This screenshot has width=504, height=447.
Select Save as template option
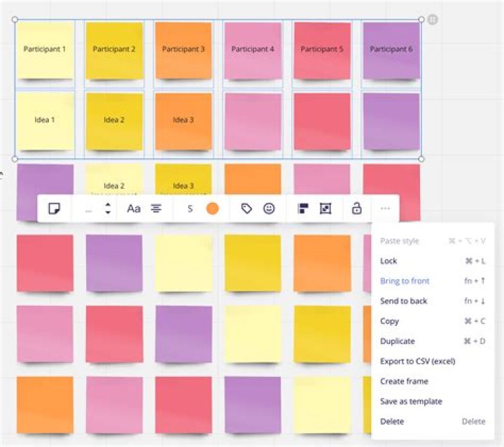click(x=433, y=402)
